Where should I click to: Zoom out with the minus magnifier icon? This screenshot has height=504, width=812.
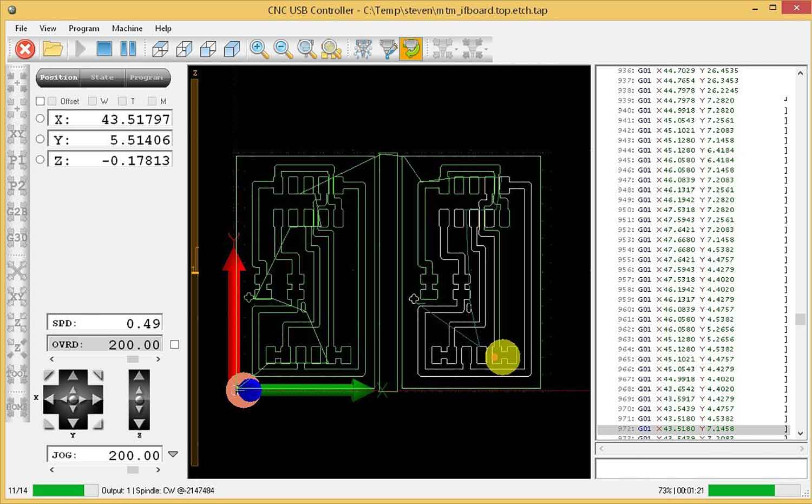[283, 49]
